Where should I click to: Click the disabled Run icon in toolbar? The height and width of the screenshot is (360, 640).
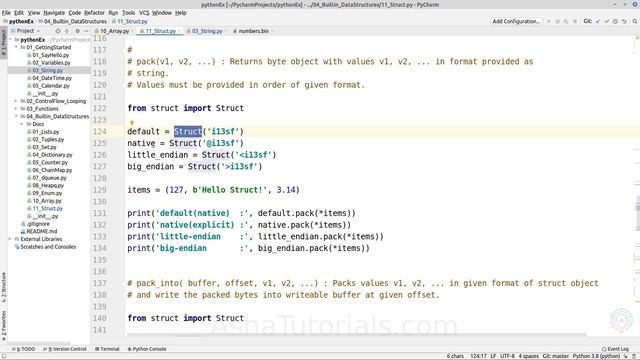coord(549,21)
